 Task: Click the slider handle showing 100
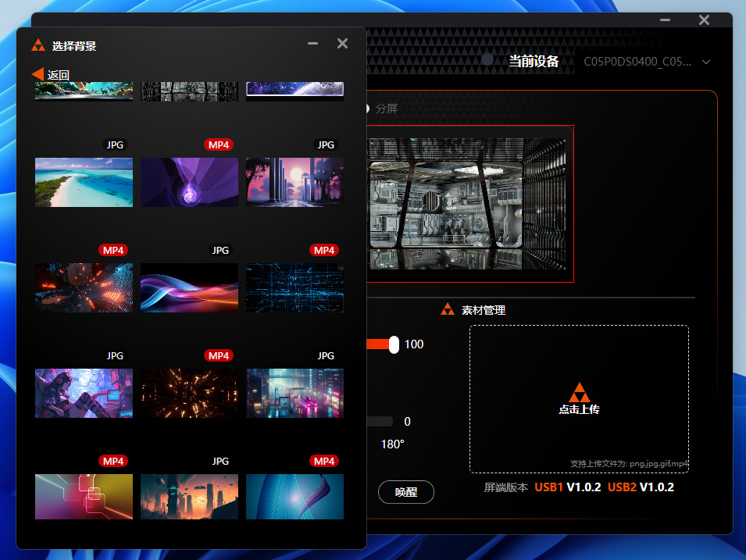click(394, 344)
